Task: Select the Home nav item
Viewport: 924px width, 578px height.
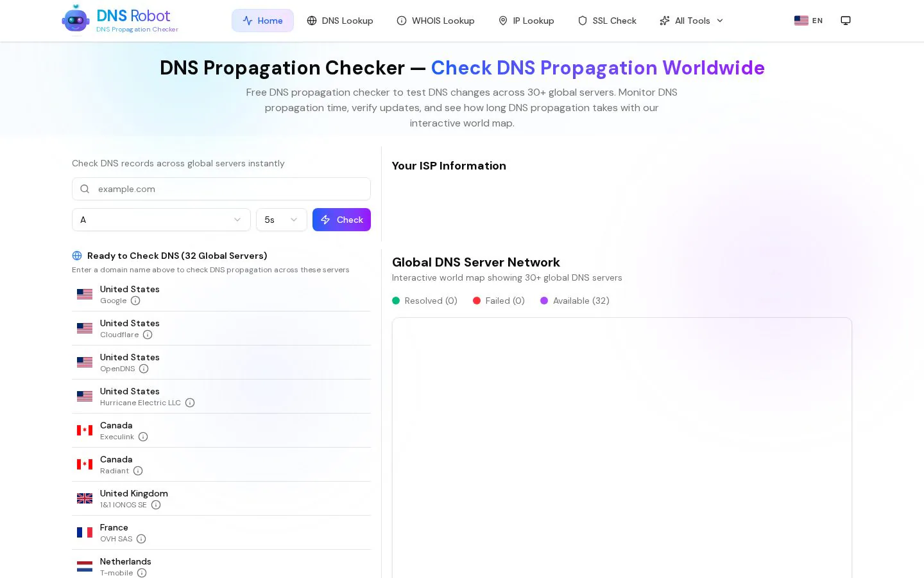Action: click(x=262, y=21)
